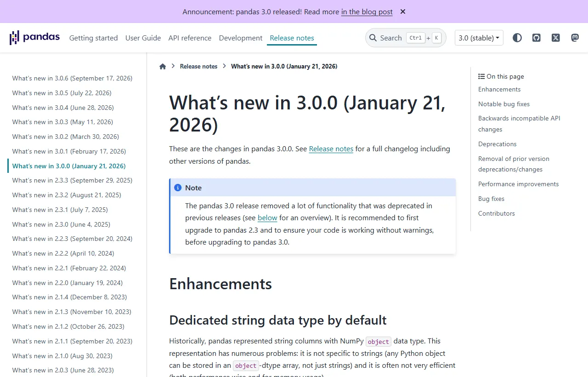
Task: Open What's new in 3.0.5 release notes
Action: [x=62, y=93]
